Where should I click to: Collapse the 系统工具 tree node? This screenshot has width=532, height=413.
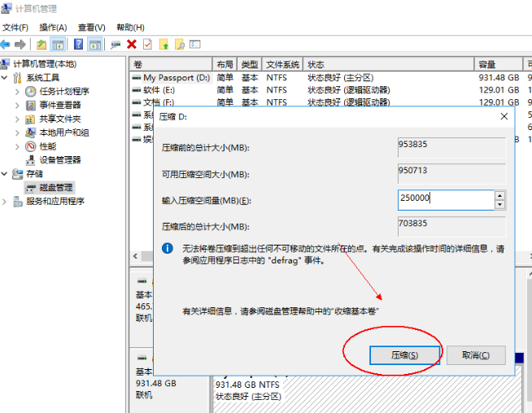7,78
